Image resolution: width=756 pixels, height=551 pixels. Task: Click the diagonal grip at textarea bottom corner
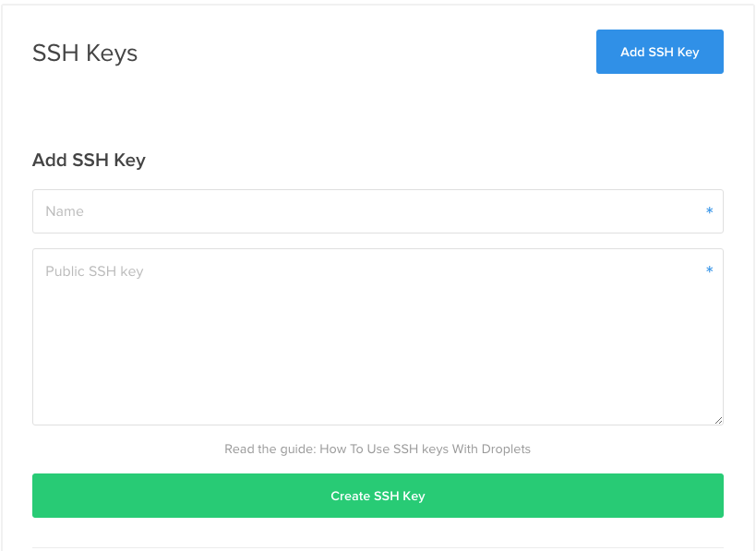718,420
